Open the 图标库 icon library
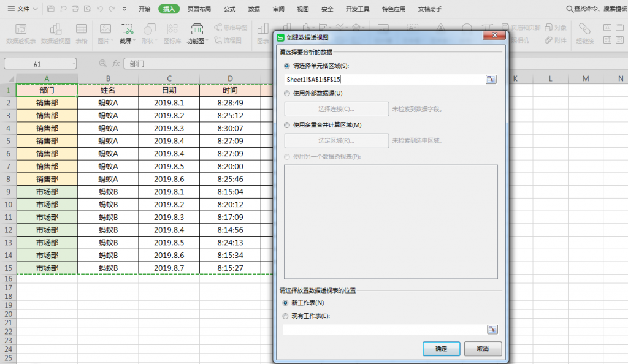The width and height of the screenshot is (628, 364). click(x=172, y=32)
